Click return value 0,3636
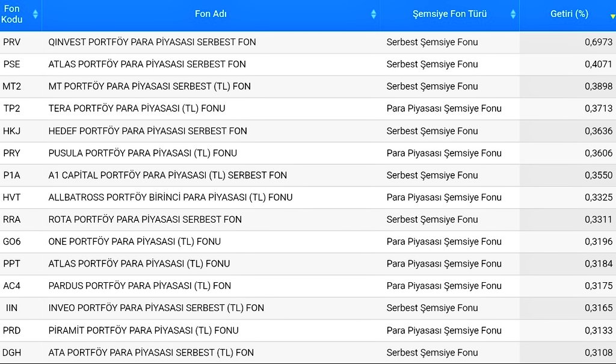The image size is (616, 364). (x=599, y=131)
